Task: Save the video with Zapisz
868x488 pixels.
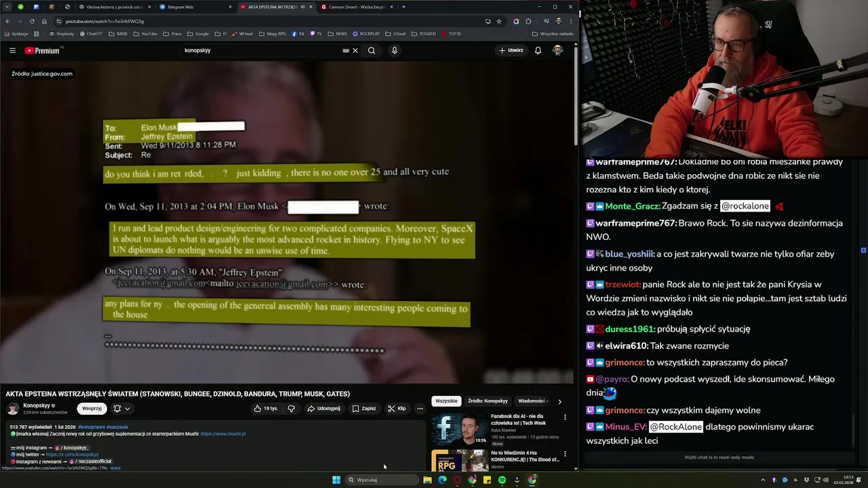Action: click(x=364, y=409)
